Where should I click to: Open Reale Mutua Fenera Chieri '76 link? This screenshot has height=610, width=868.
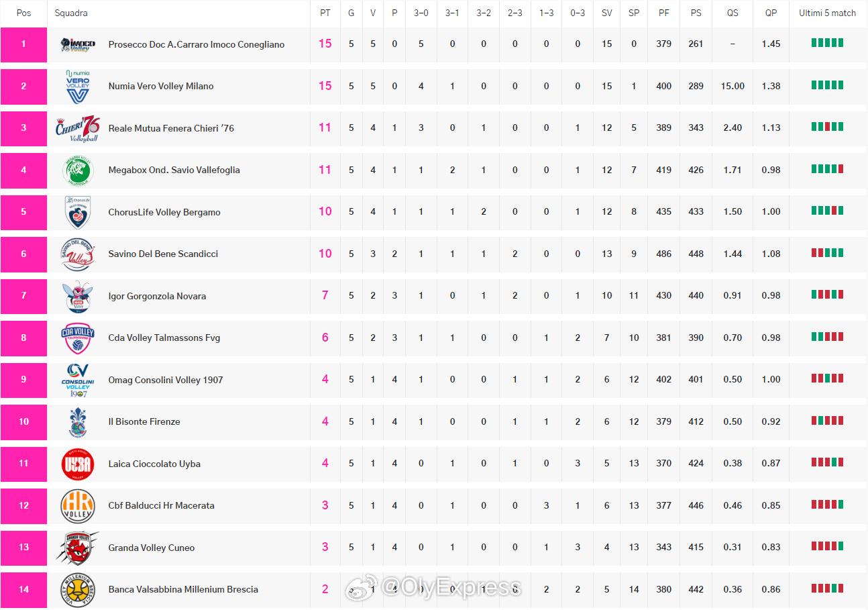pos(171,128)
